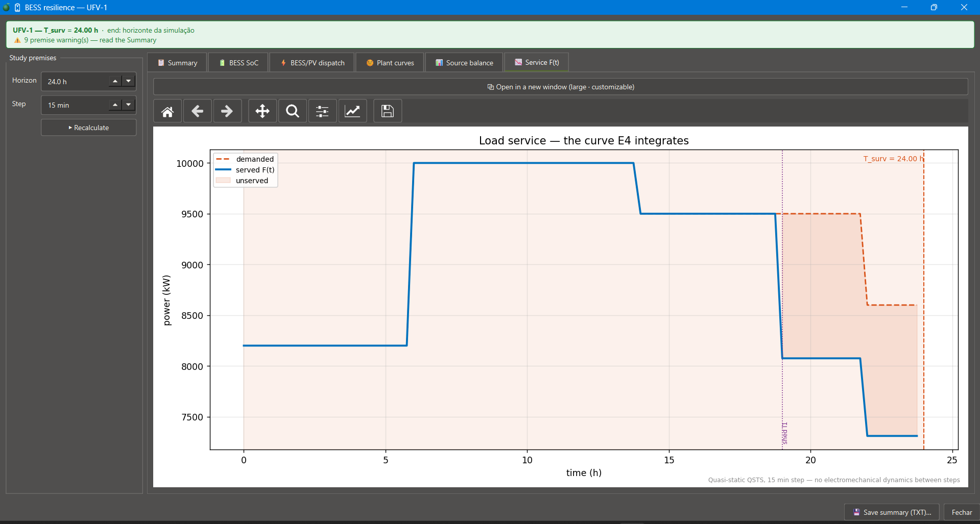
Task: Decrease the Step value with down arrow
Action: 129,105
